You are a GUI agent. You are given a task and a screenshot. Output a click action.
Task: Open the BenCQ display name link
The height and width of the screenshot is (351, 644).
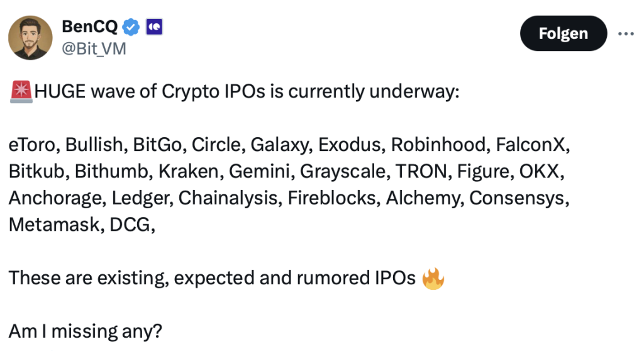[89, 26]
